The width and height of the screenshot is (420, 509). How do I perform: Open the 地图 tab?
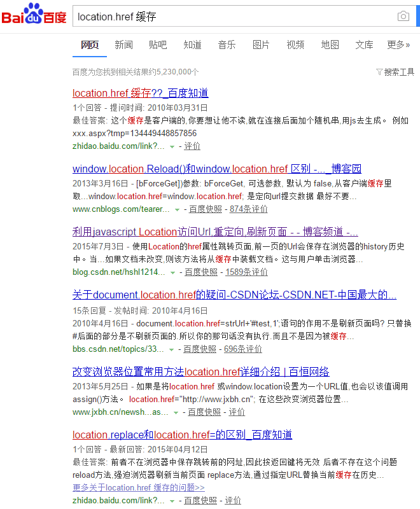[330, 45]
